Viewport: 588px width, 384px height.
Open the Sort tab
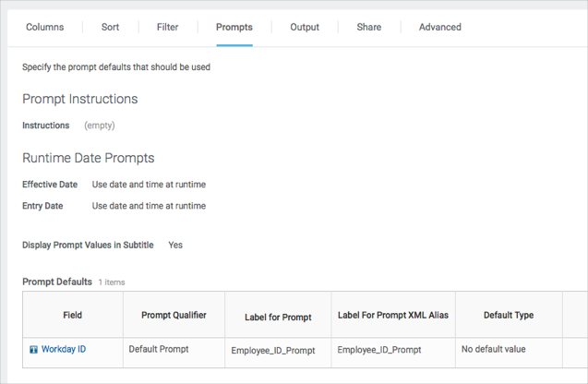coord(110,27)
